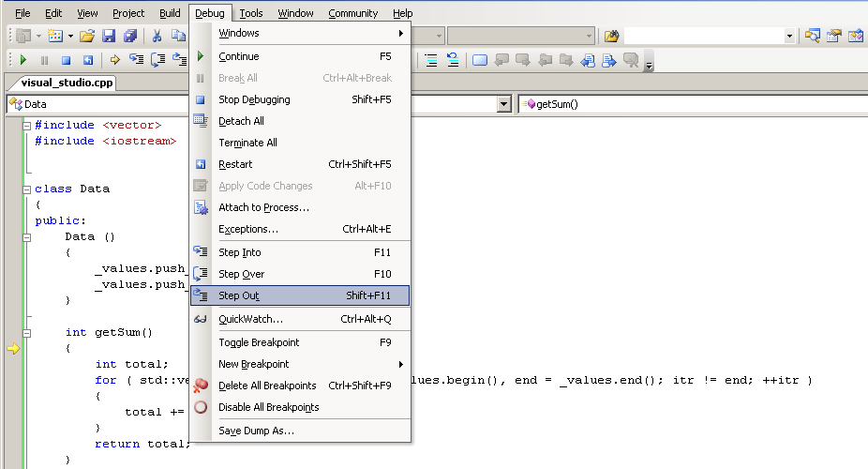Click the Clear Bookmarks toolbar icon
This screenshot has width=868, height=469.
click(631, 60)
